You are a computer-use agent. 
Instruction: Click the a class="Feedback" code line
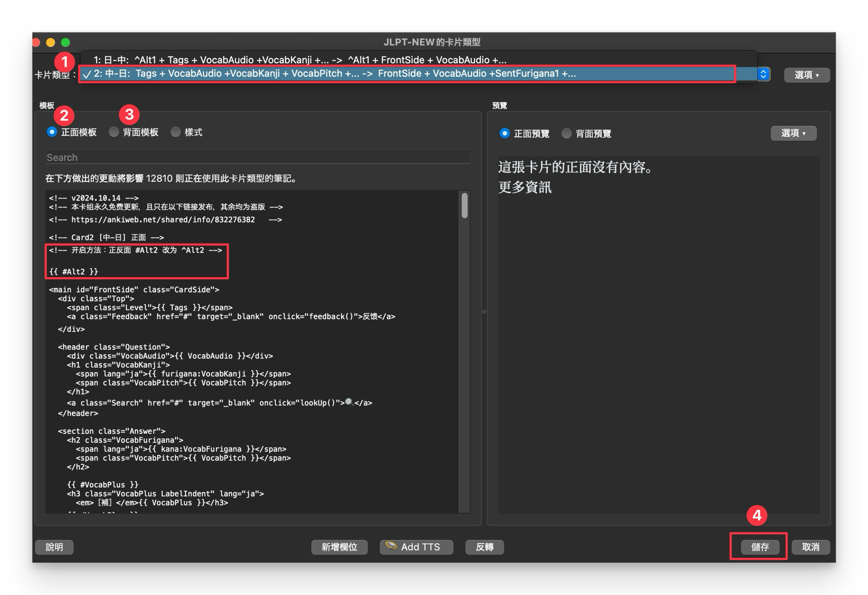[x=231, y=316]
